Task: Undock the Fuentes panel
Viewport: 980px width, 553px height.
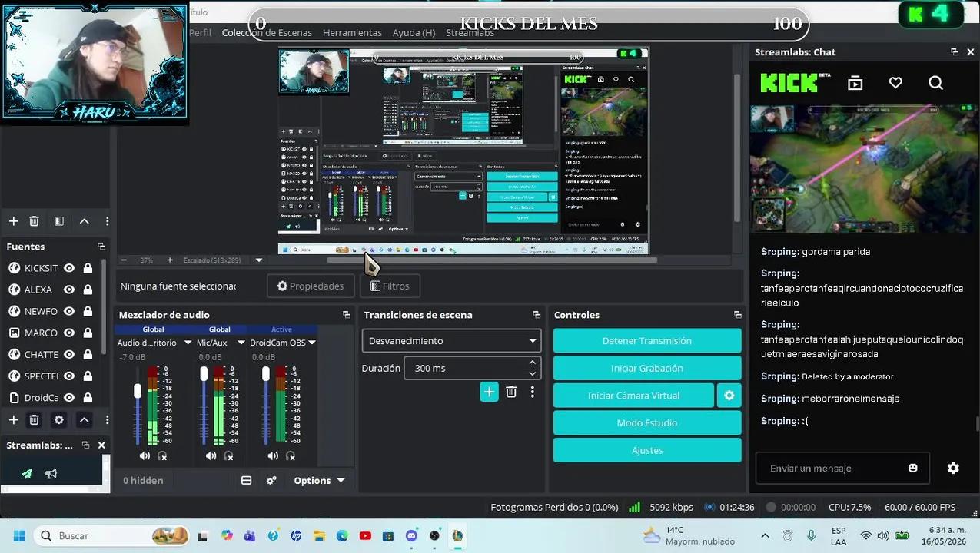Action: pyautogui.click(x=101, y=247)
